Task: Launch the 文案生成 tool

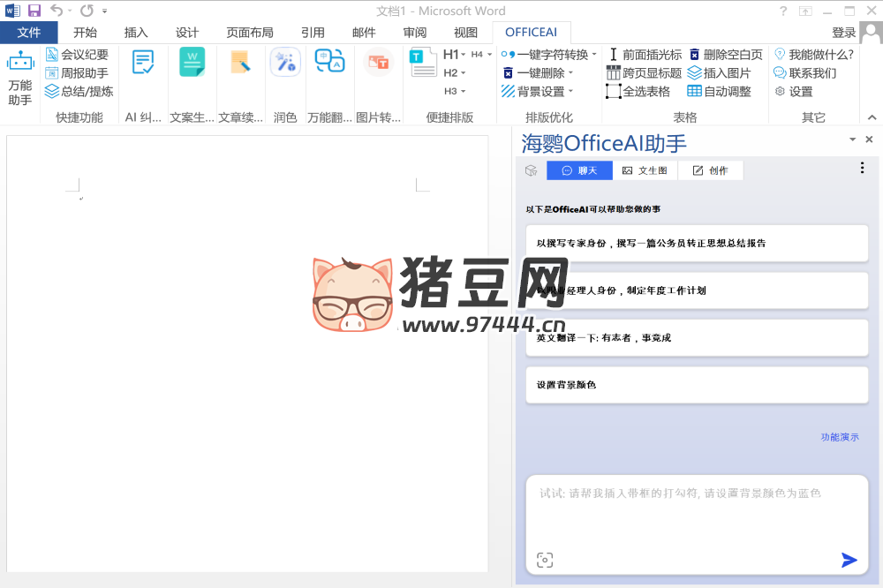Action: coord(192,63)
